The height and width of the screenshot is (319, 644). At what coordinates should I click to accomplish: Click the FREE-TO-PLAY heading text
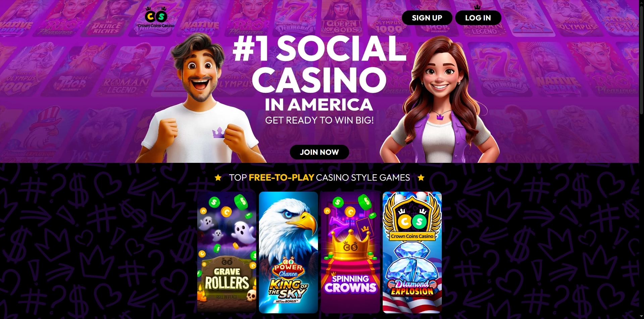click(x=281, y=178)
